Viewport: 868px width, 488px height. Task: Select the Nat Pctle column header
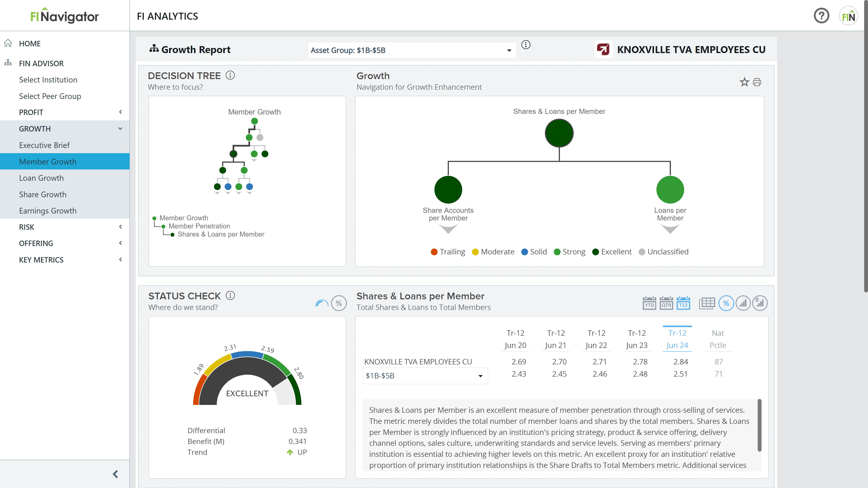coord(718,339)
